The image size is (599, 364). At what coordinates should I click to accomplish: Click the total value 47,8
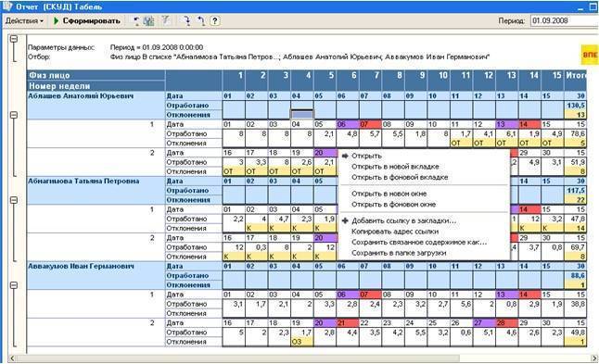[576, 219]
